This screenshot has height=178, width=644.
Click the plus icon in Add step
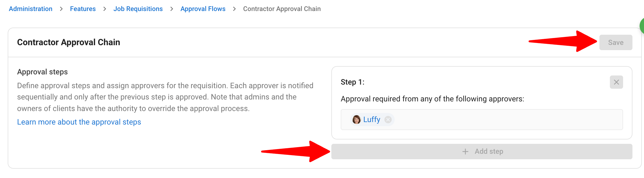tap(465, 152)
